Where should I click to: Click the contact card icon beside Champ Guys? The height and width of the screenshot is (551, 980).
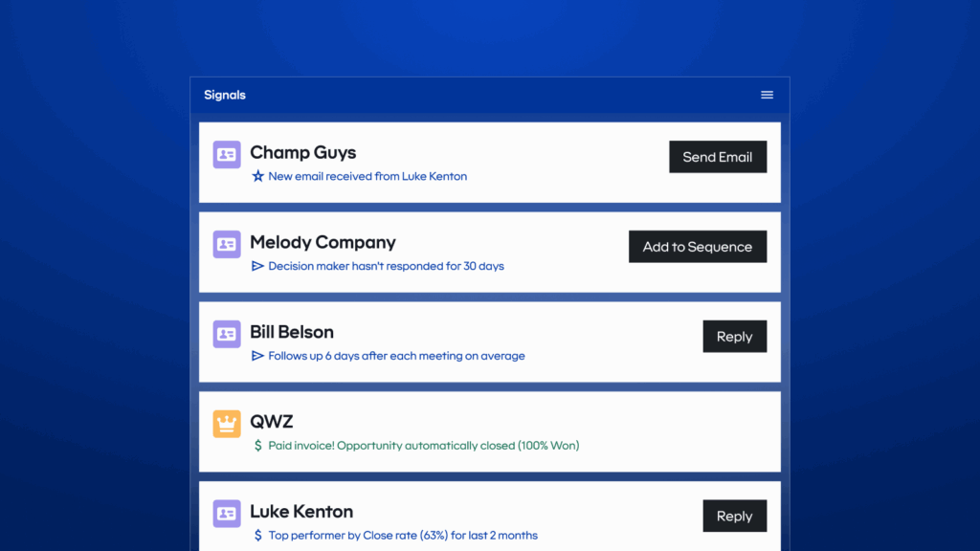pos(226,154)
